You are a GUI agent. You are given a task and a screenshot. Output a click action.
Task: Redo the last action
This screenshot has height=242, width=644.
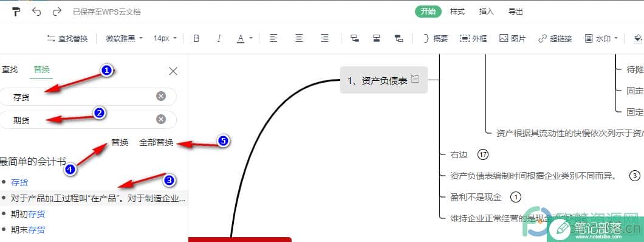coord(57,12)
